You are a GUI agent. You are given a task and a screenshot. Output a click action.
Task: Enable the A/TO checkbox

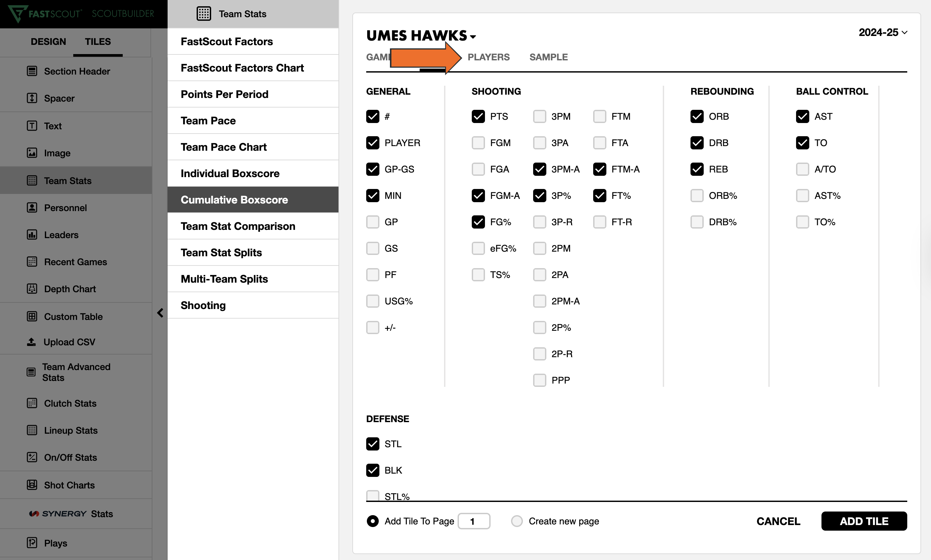point(803,169)
